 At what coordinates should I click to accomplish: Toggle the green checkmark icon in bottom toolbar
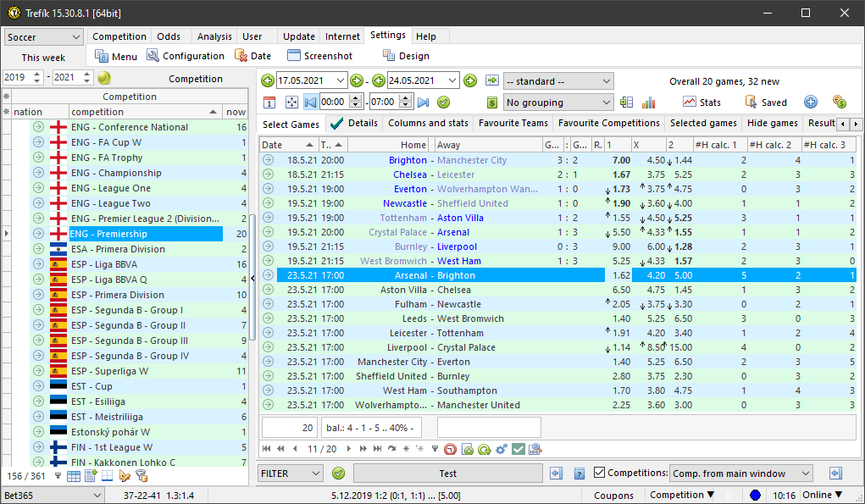click(518, 449)
